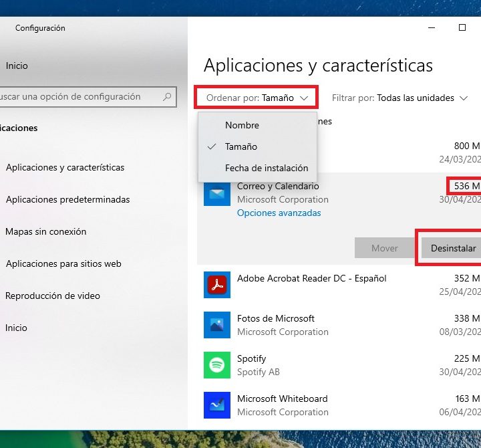The image size is (481, 448).
Task: Minimize the Configuración window
Action: (432, 27)
